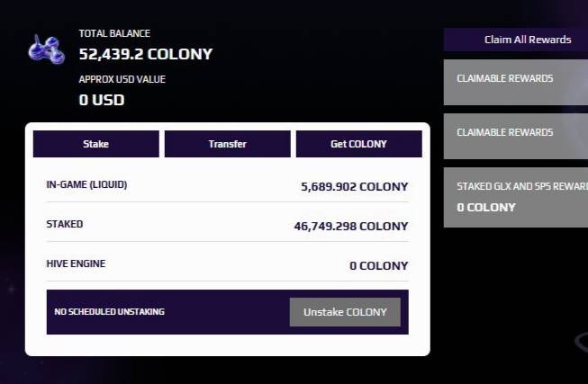This screenshot has width=588, height=384.
Task: Open the second Claimable Rewards card
Action: point(516,137)
